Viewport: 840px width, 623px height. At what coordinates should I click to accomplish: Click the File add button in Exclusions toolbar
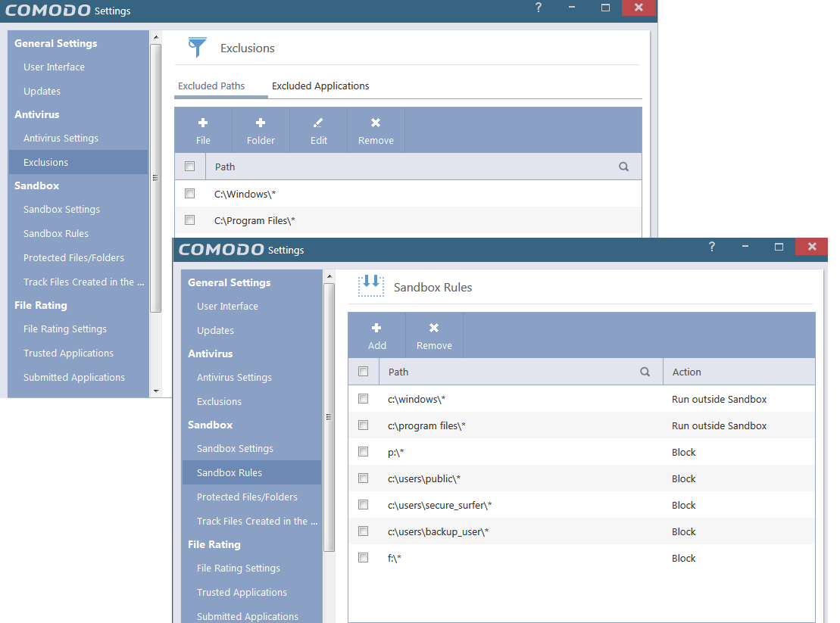(x=203, y=131)
